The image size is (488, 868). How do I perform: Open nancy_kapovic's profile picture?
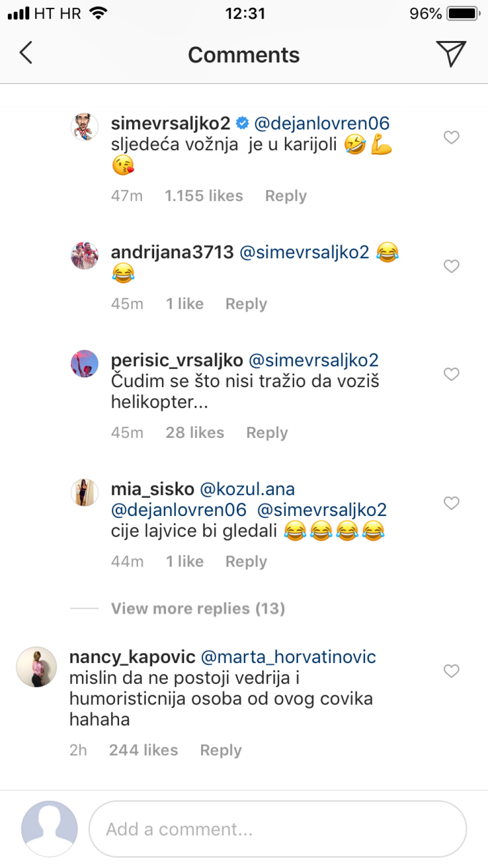[x=37, y=667]
